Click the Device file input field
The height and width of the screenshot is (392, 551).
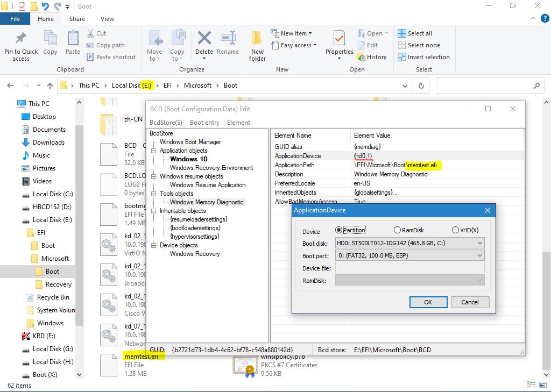pyautogui.click(x=409, y=268)
